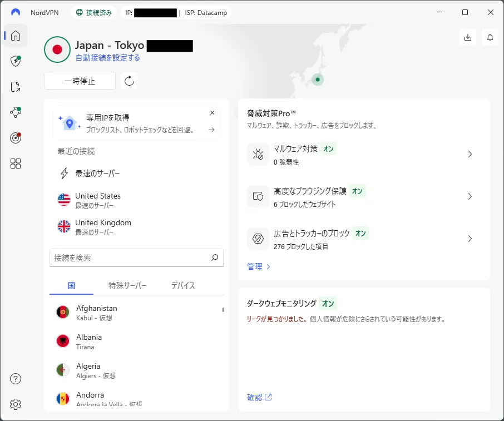Open the file sharing sidebar icon
The height and width of the screenshot is (421, 504).
coord(16,87)
